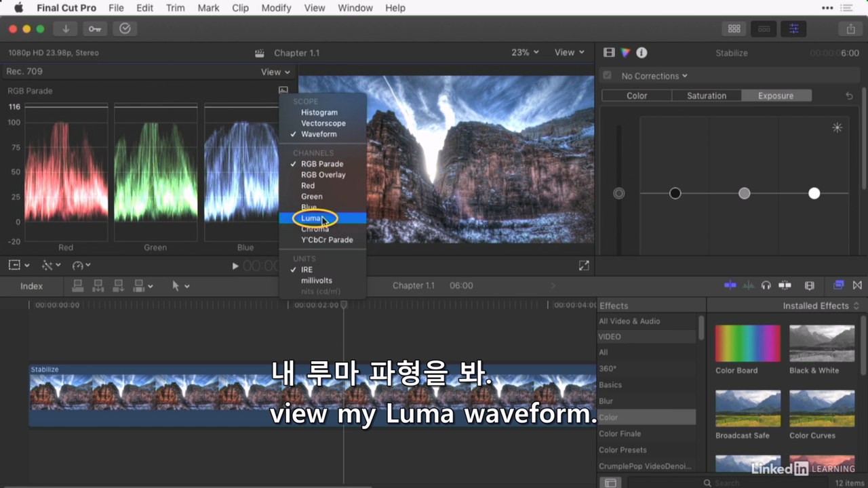Open the info inspector icon
The height and width of the screenshot is (488, 868).
pyautogui.click(x=642, y=53)
